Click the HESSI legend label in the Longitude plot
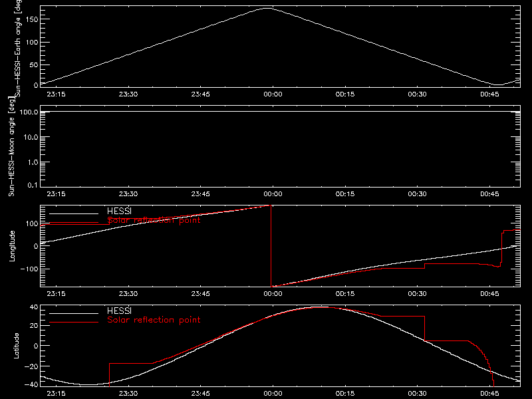 [119, 211]
